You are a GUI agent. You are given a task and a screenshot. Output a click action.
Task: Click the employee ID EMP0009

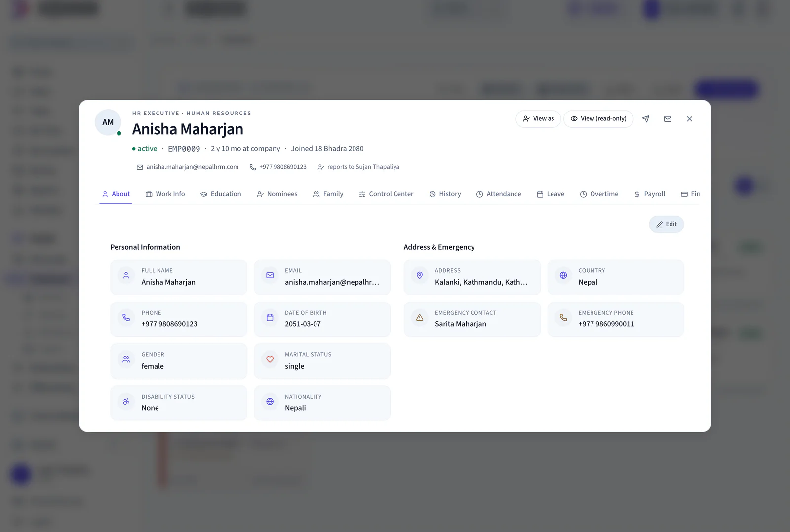(x=184, y=149)
